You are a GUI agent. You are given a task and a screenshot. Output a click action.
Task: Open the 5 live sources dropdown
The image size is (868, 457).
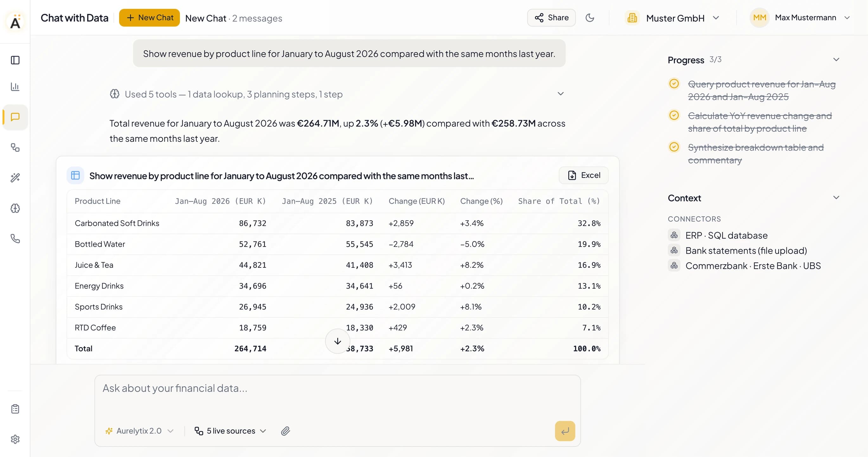(x=231, y=431)
